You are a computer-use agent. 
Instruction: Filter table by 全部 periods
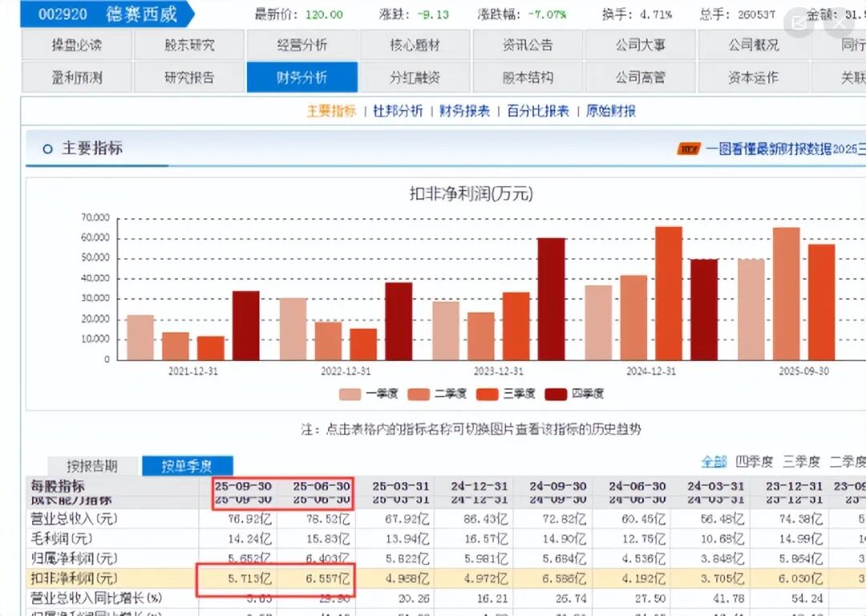(714, 461)
